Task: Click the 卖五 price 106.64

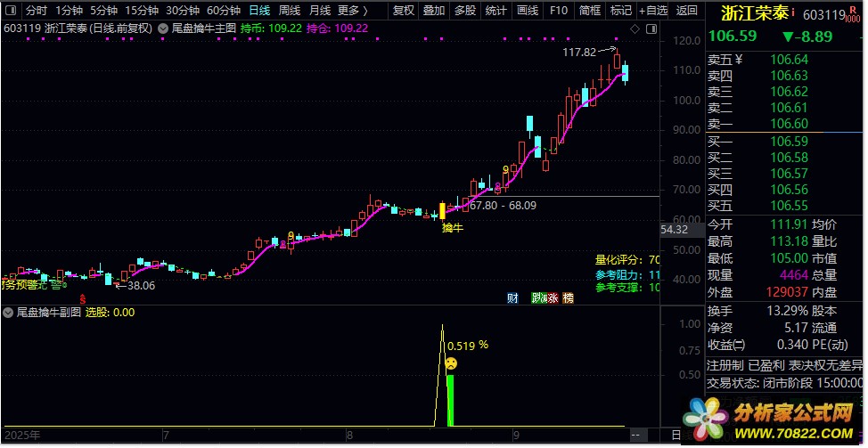Action: coord(790,60)
